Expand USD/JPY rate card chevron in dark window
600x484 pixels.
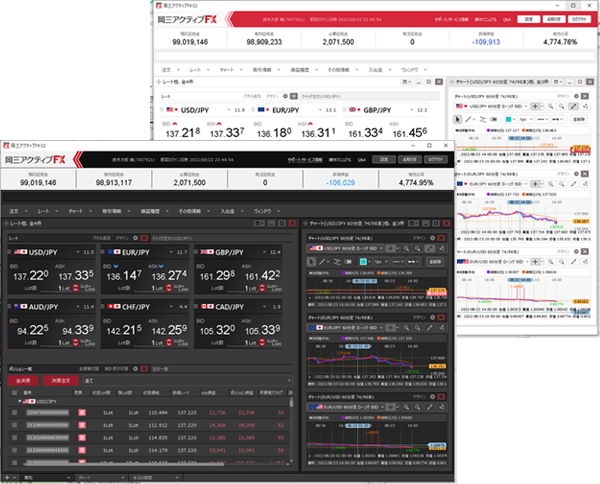click(78, 252)
